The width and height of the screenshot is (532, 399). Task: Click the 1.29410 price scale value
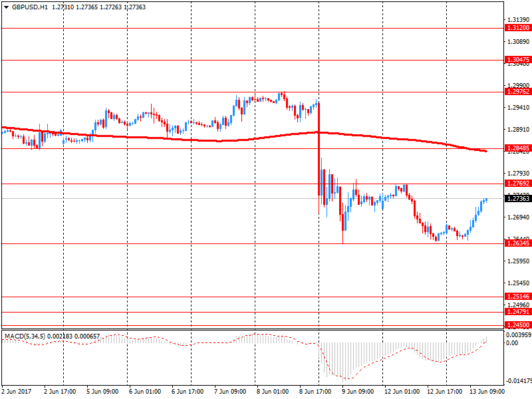[x=519, y=108]
